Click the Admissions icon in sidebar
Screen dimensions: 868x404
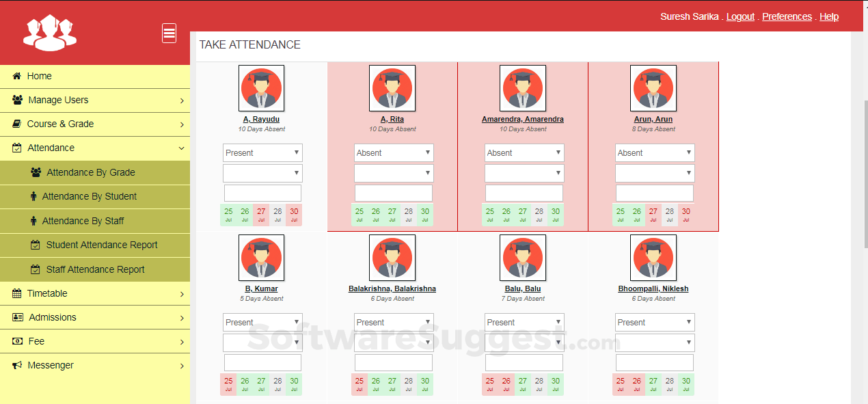(16, 317)
